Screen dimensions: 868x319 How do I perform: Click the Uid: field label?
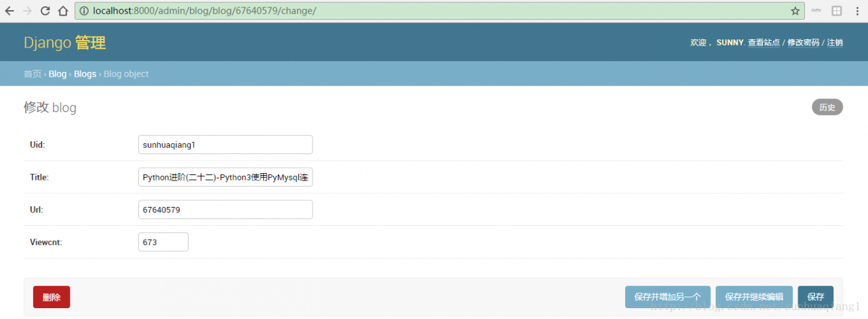37,145
